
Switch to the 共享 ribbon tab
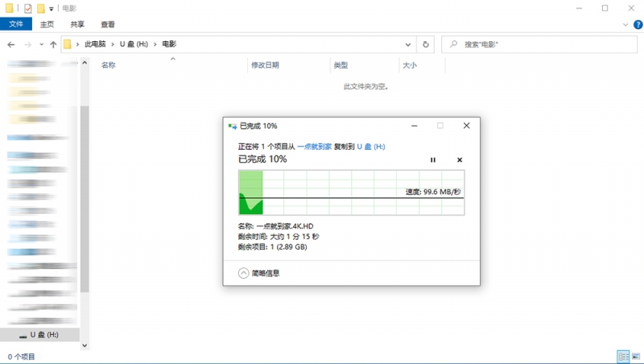[x=77, y=24]
